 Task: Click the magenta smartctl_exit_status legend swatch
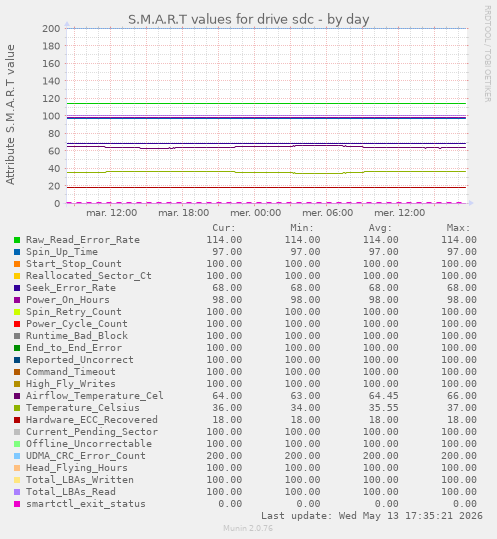(x=17, y=504)
